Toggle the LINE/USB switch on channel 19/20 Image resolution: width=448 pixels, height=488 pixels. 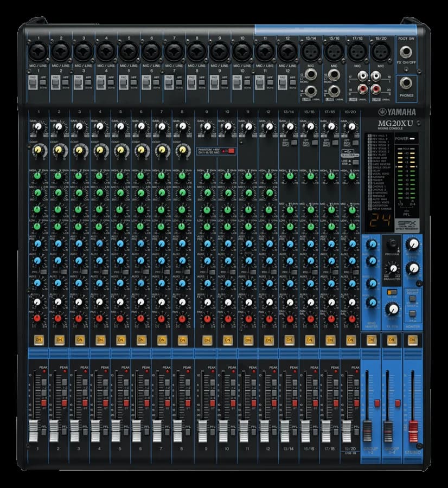coord(355,162)
